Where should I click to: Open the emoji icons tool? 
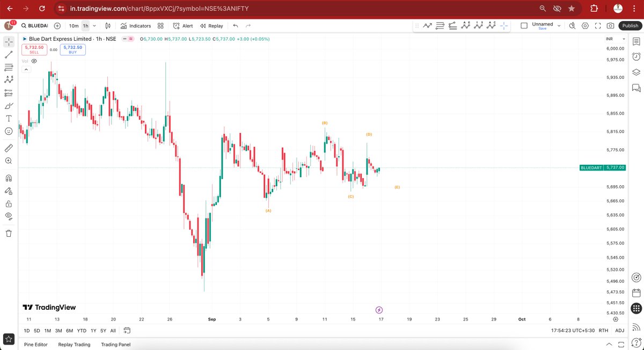point(9,131)
